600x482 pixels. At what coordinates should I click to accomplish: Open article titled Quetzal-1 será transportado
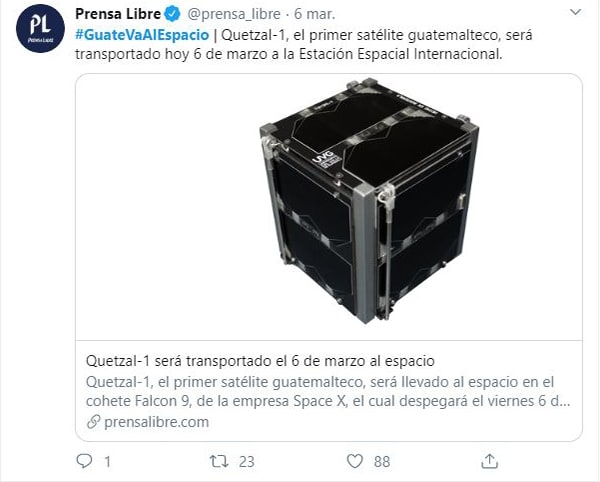pyautogui.click(x=260, y=361)
